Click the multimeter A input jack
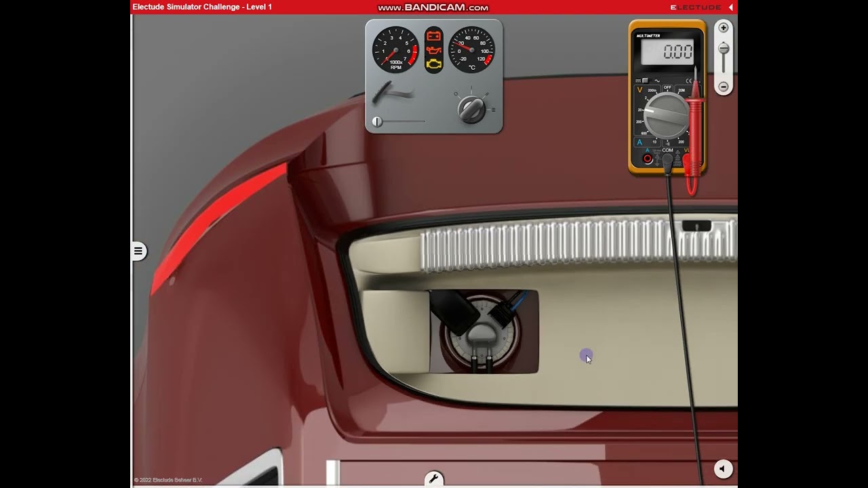This screenshot has width=868, height=488. click(648, 159)
